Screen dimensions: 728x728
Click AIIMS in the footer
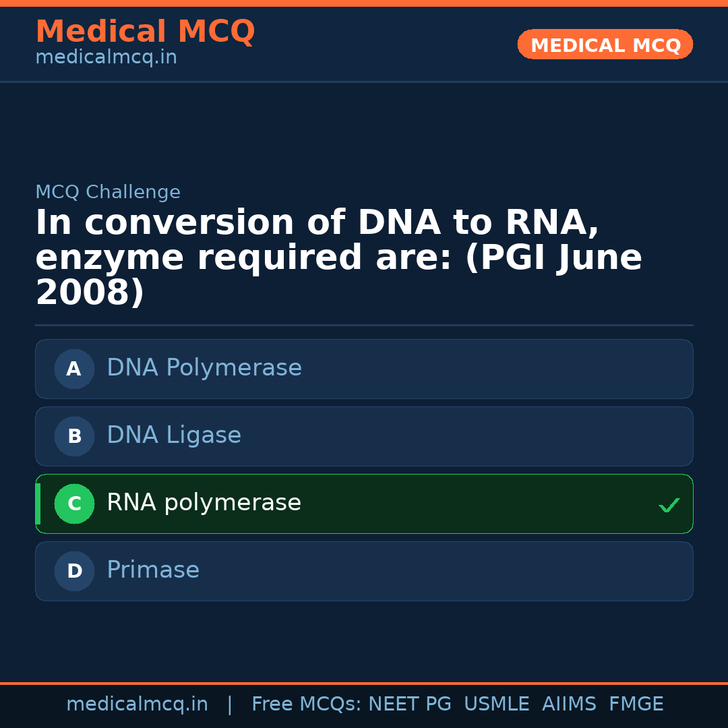(x=569, y=704)
